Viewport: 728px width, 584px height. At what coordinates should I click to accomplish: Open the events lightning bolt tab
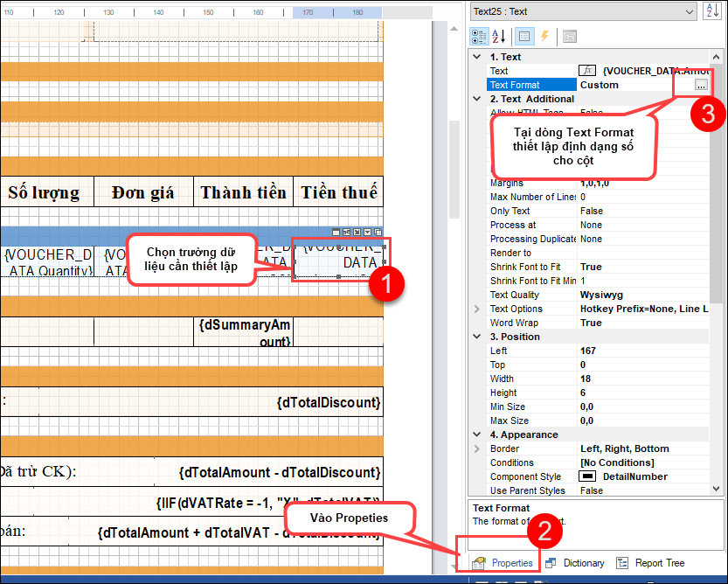point(544,37)
